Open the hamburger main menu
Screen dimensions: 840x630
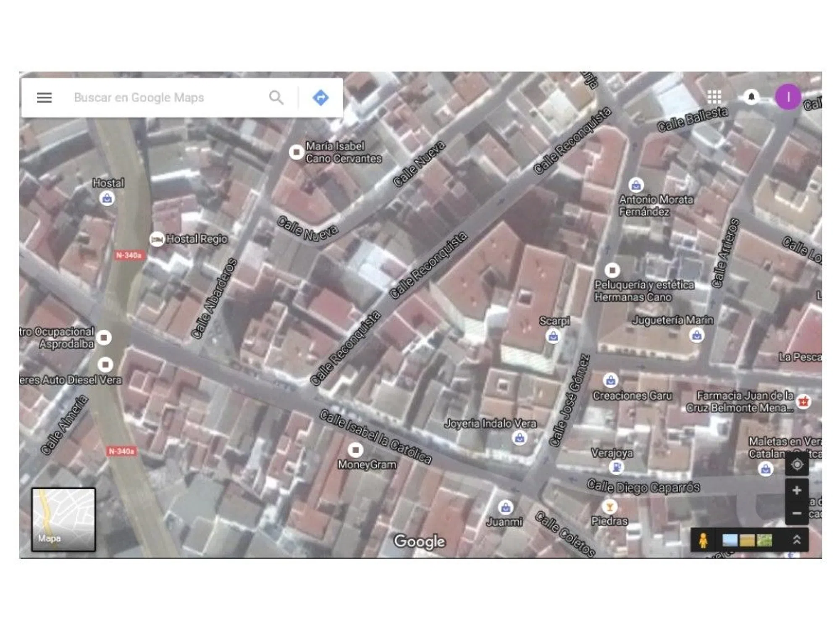click(x=44, y=97)
